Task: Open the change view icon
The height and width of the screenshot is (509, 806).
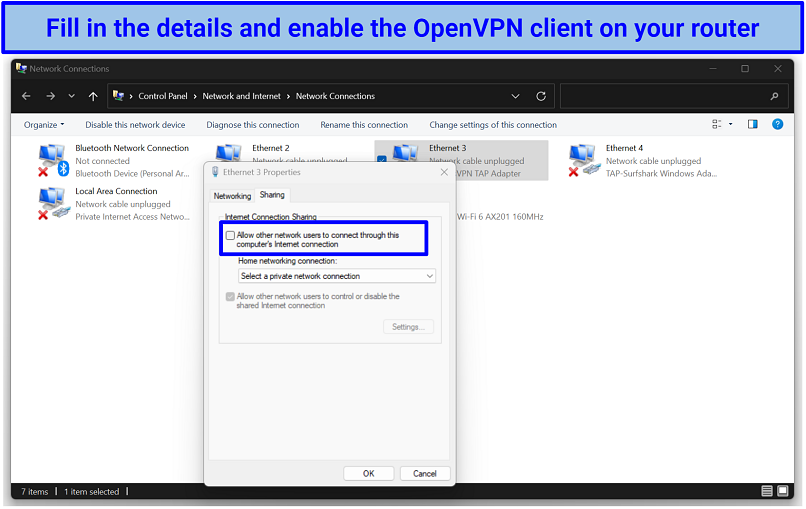Action: (717, 124)
